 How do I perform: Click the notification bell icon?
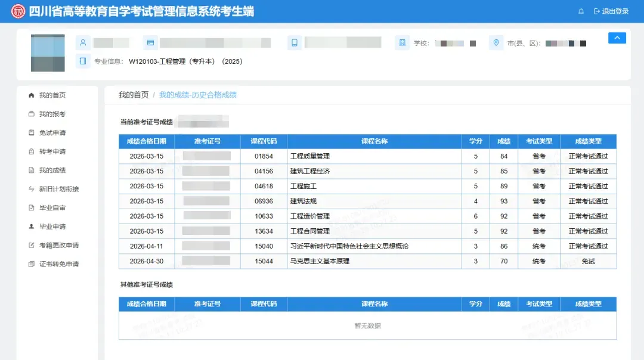581,11
